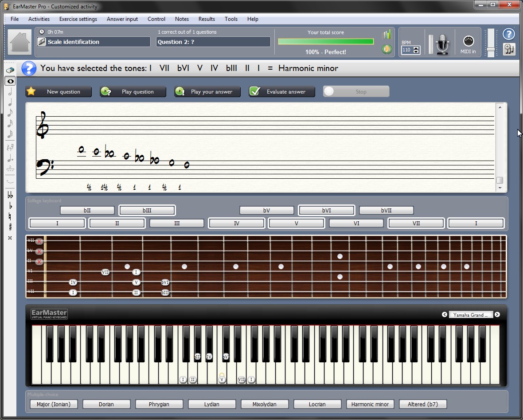Switch to next piano instrument arrow
Image resolution: width=523 pixels, height=420 pixels.
click(497, 315)
